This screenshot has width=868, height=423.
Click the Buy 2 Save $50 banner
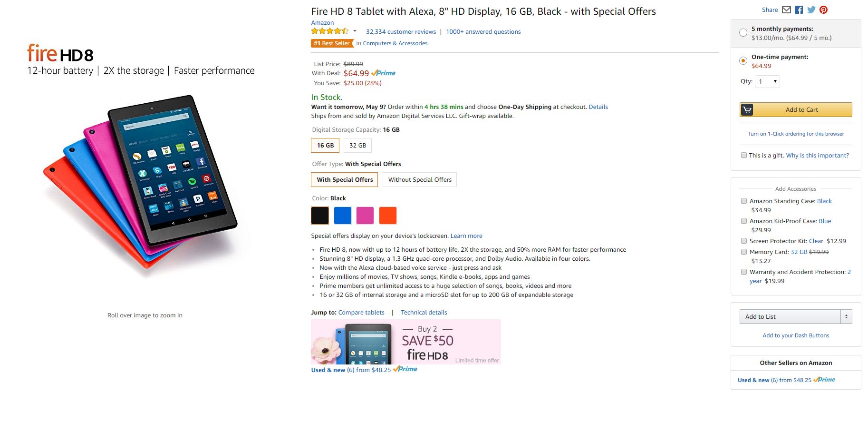tap(406, 342)
